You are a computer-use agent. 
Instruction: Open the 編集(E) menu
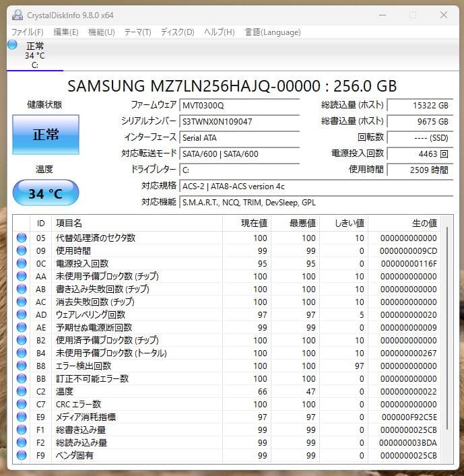[x=66, y=32]
